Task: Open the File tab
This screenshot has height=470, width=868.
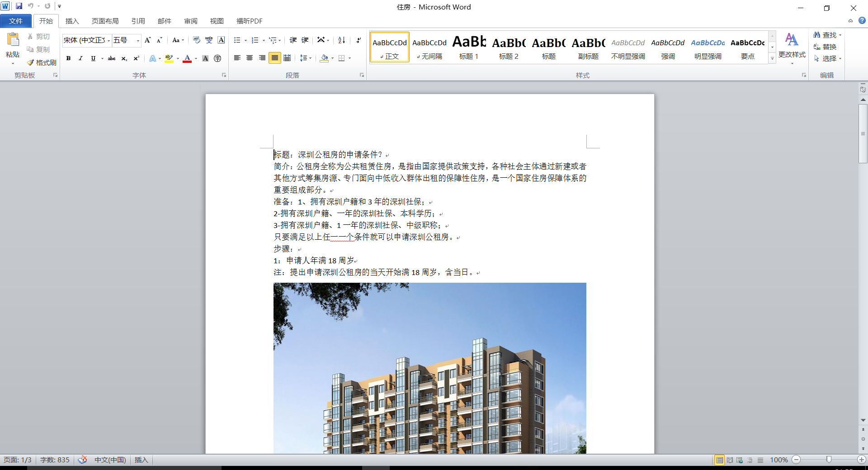Action: pyautogui.click(x=16, y=21)
